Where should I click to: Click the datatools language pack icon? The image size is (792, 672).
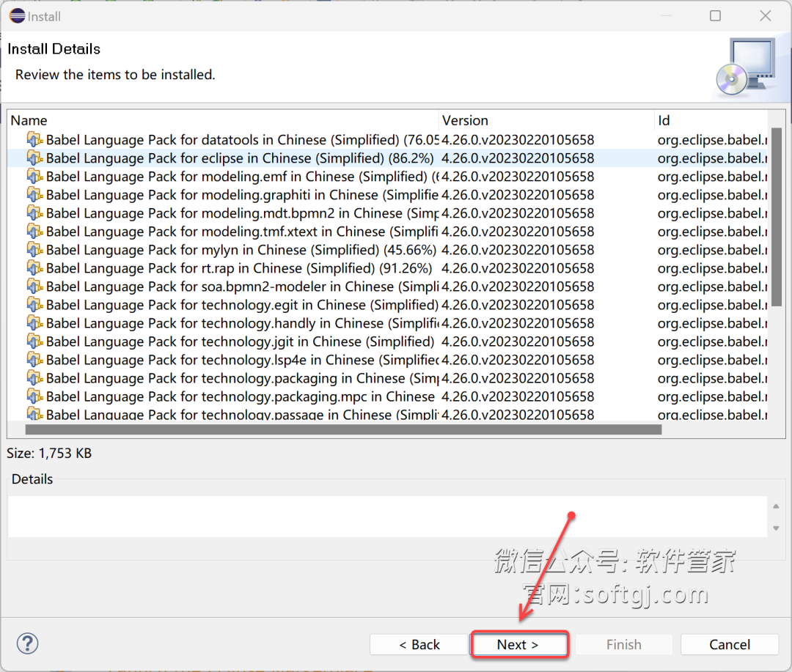click(34, 139)
